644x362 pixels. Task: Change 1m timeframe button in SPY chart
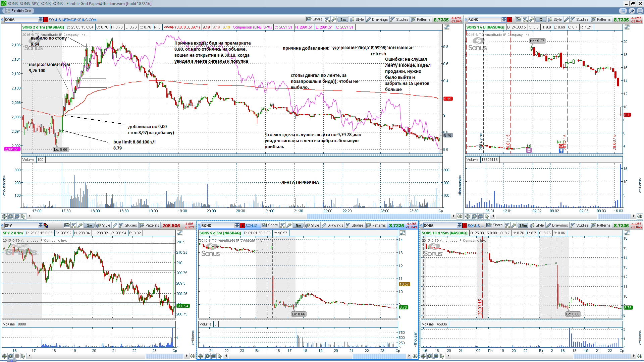click(x=89, y=225)
